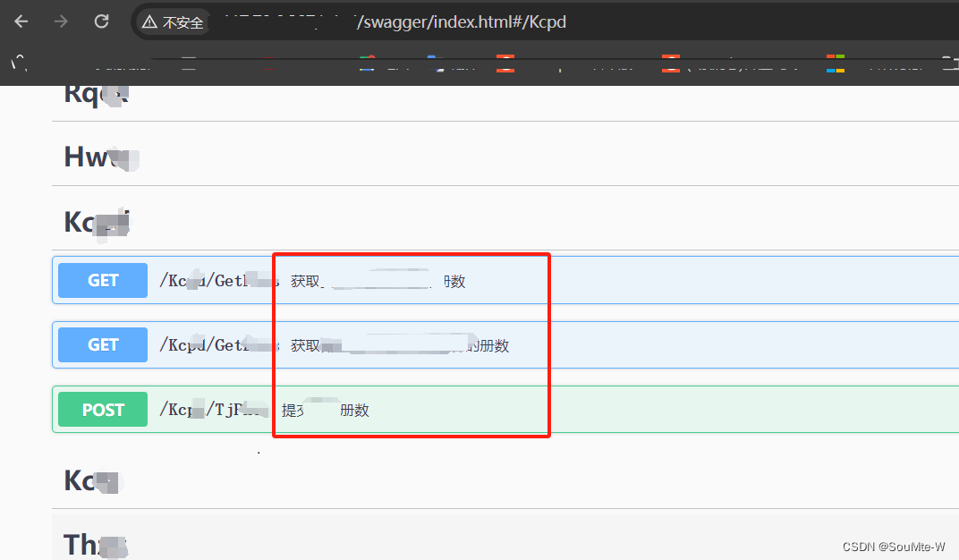This screenshot has height=560, width=959.
Task: Expand the first GET /Kc../Get endpoint row
Action: 505,281
